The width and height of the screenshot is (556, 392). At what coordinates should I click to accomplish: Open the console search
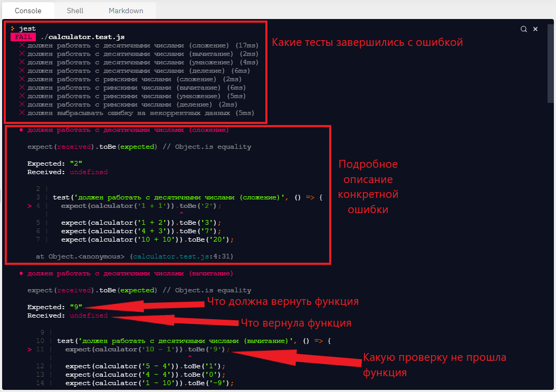[x=523, y=29]
